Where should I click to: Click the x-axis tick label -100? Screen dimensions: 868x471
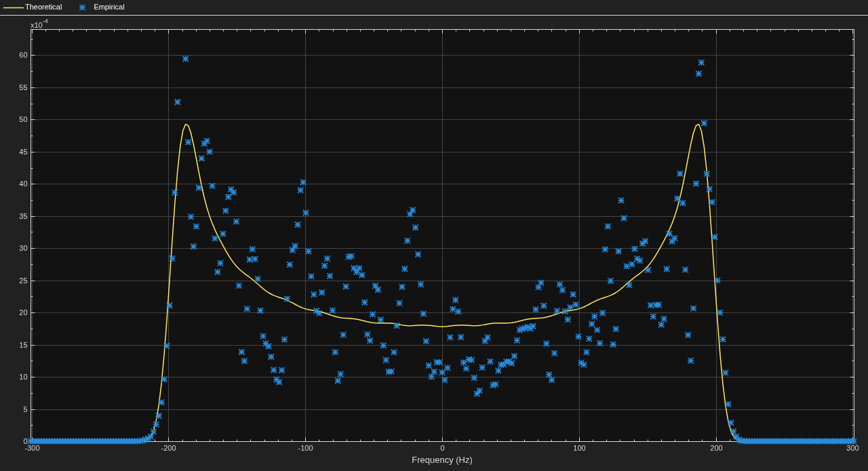[x=305, y=447]
